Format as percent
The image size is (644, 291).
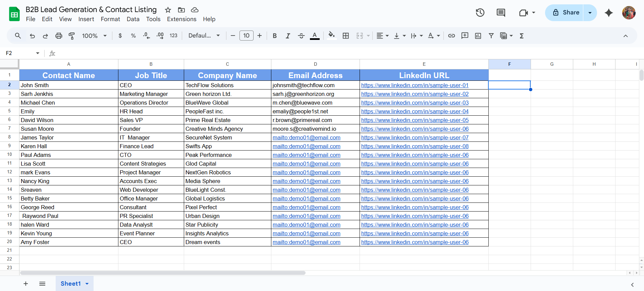(133, 36)
